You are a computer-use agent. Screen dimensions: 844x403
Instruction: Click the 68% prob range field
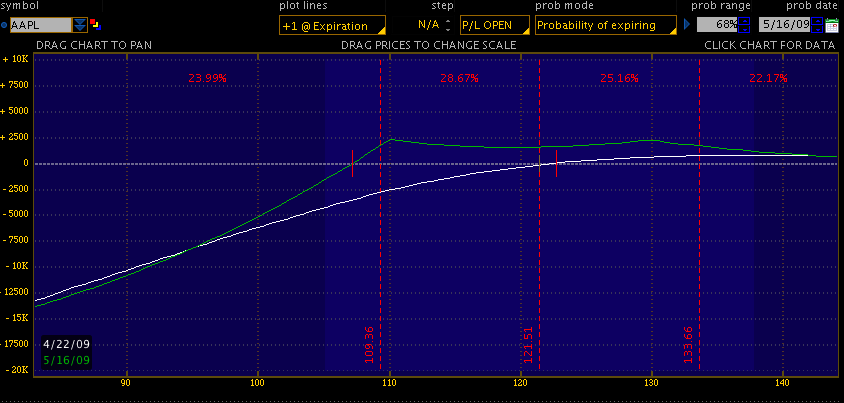pyautogui.click(x=716, y=25)
